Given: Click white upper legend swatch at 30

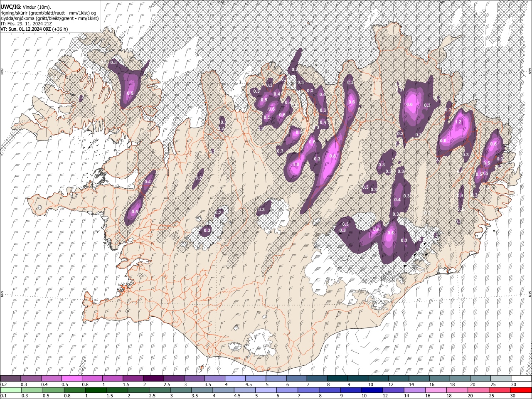Looking at the screenshot, I should click(x=521, y=379).
